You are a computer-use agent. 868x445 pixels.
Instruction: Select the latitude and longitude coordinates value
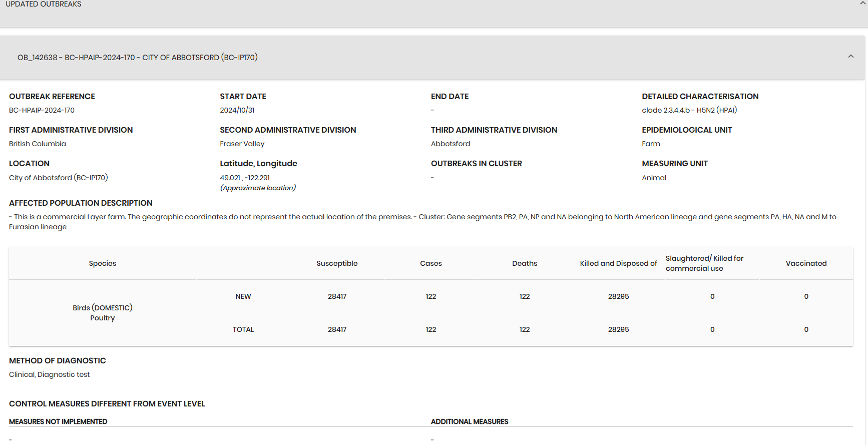(x=245, y=178)
